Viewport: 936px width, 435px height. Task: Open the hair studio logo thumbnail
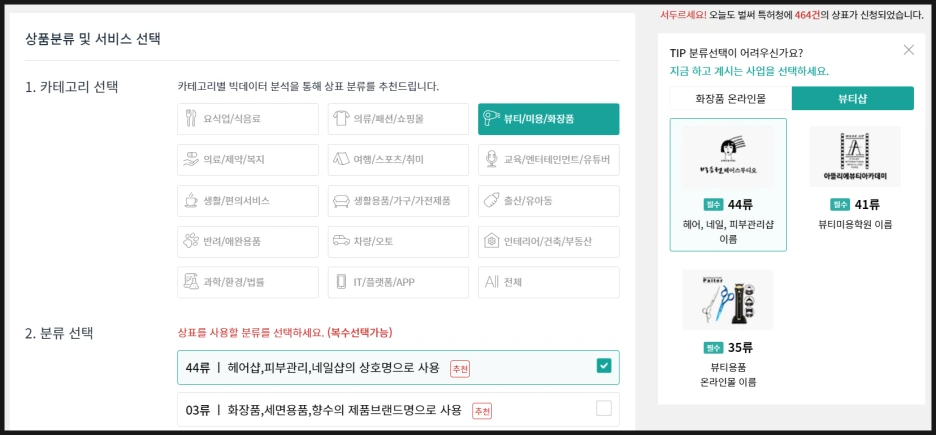[728, 158]
